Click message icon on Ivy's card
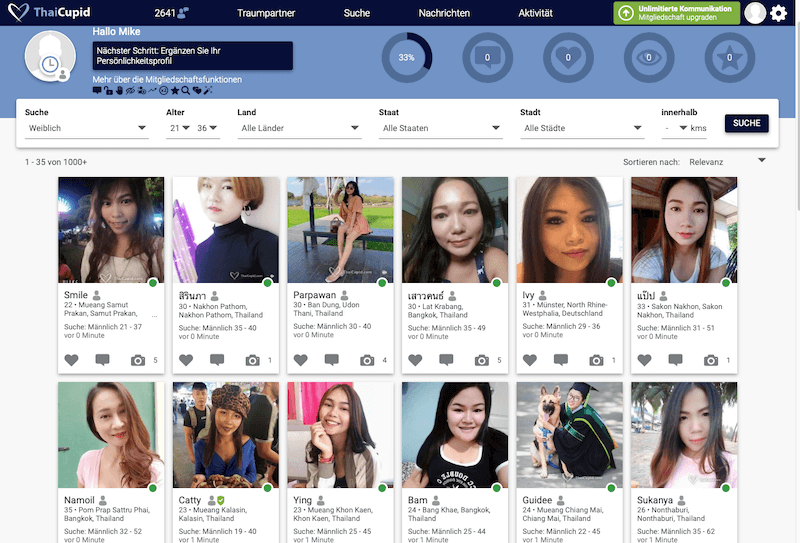Viewport: 800px width, 543px height. click(x=561, y=360)
